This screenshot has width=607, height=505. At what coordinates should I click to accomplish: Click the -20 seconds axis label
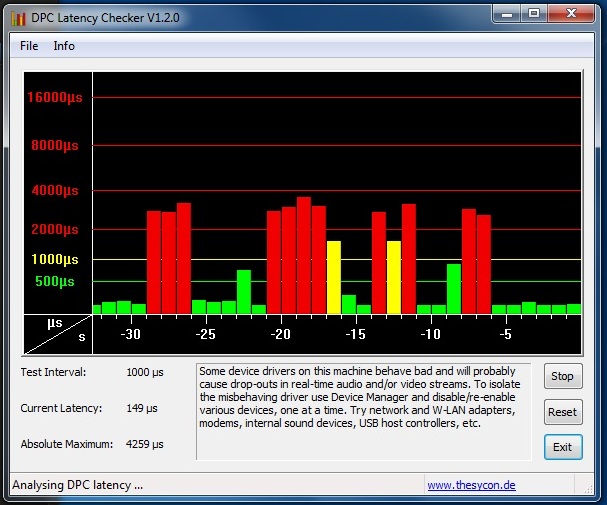281,334
